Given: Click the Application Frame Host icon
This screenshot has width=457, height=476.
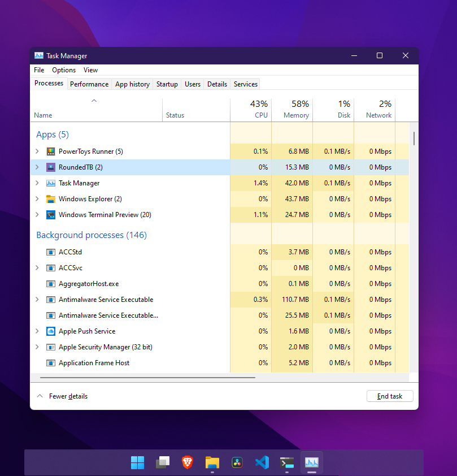Looking at the screenshot, I should click(x=51, y=363).
